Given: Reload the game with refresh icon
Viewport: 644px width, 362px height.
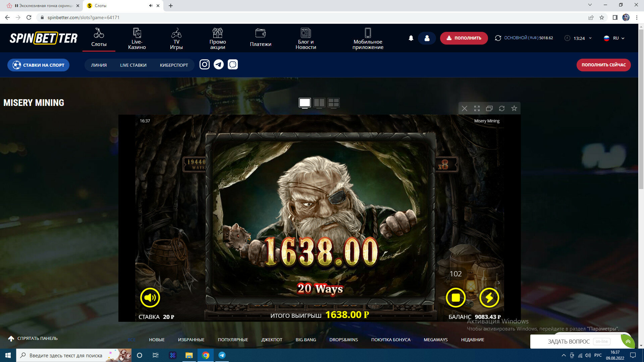Looking at the screenshot, I should click(501, 108).
